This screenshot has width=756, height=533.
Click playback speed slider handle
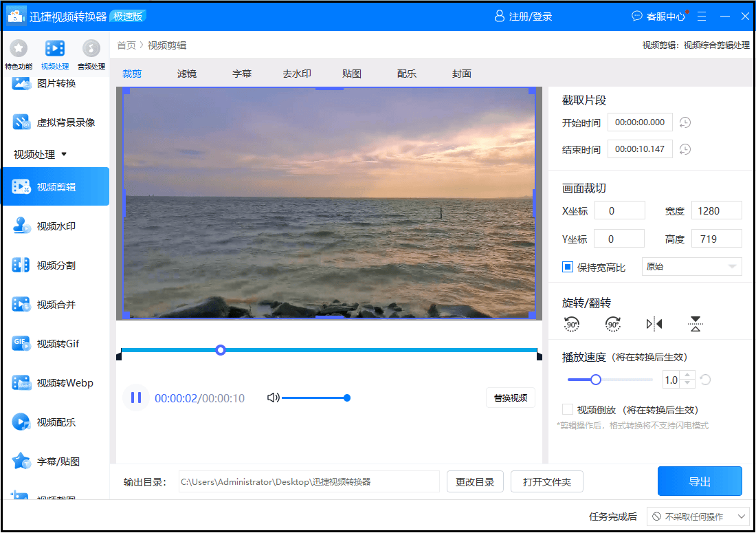(x=596, y=380)
